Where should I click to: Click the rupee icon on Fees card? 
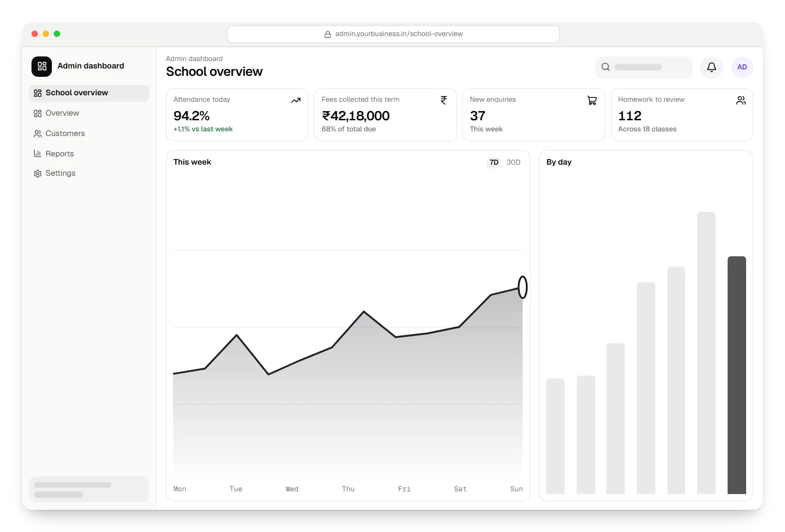coord(444,100)
